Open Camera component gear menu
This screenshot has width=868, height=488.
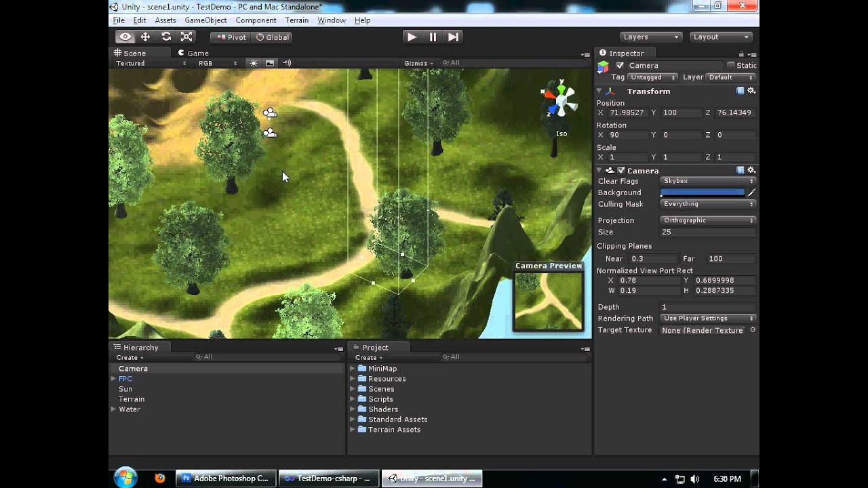[x=751, y=170]
